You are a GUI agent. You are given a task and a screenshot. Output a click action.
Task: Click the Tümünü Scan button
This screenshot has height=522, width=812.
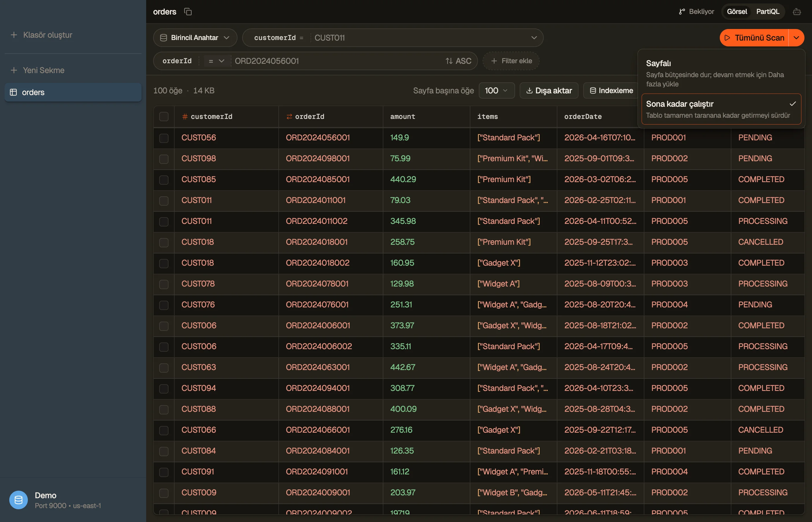pos(754,38)
